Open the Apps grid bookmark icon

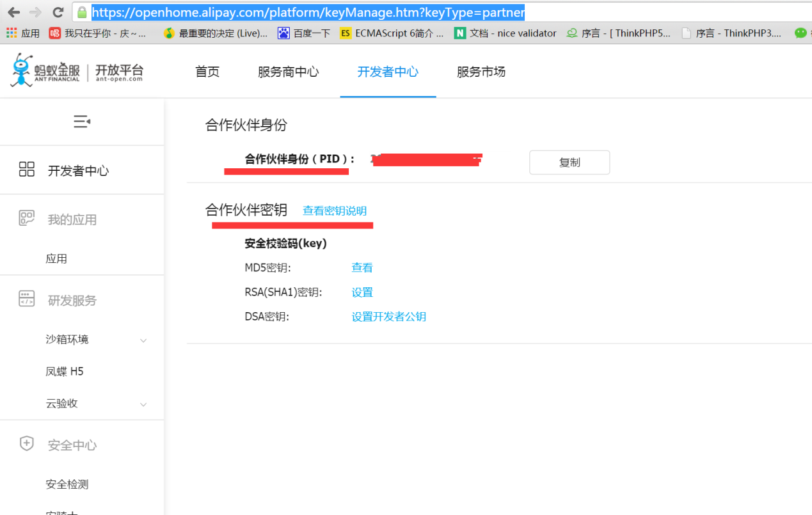(x=12, y=33)
